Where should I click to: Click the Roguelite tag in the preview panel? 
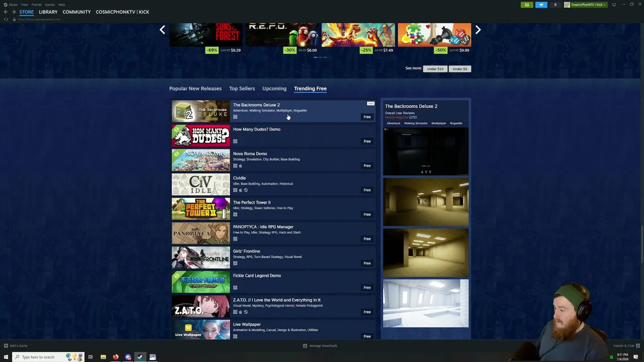click(456, 123)
